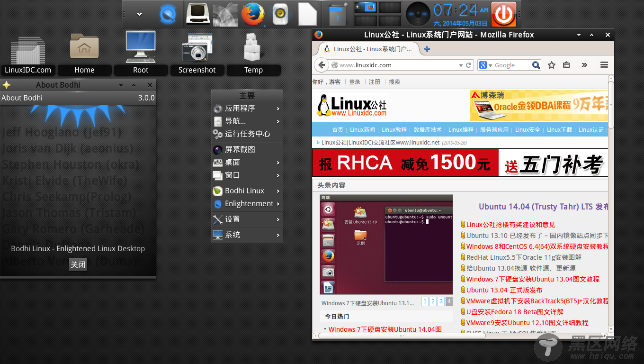Click the shelf clock showing 07:24
Screen dimensions: 644x364
(460, 14)
